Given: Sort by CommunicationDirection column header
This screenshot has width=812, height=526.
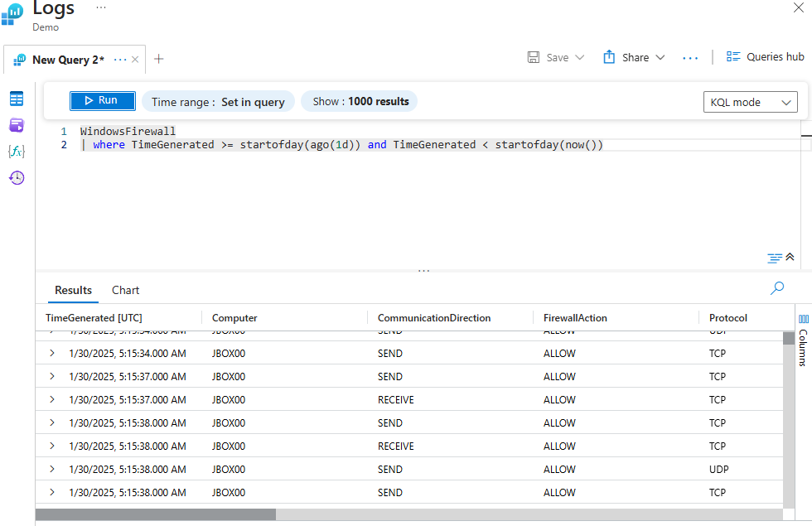Looking at the screenshot, I should (x=434, y=318).
